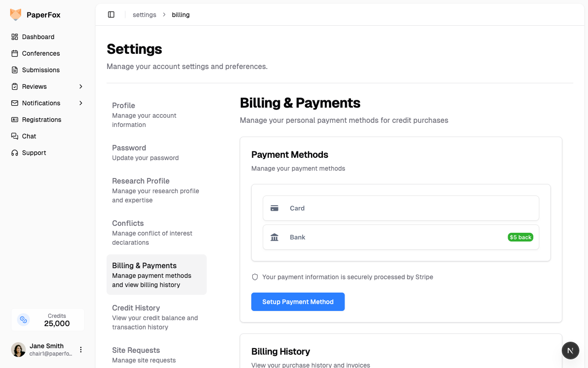This screenshot has height=368, width=588.
Task: Click the Registrations ID card icon
Action: click(15, 120)
